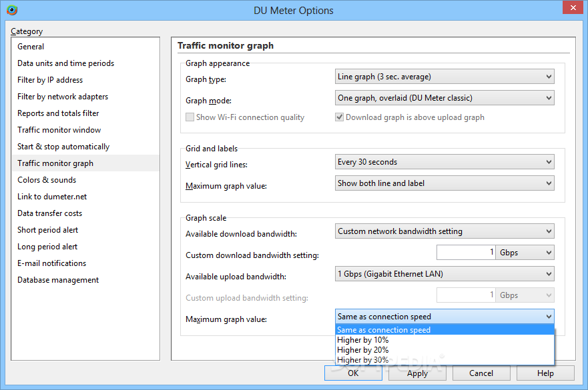This screenshot has height=390, width=588.
Task: Close the DU Meter Options window
Action: click(573, 7)
